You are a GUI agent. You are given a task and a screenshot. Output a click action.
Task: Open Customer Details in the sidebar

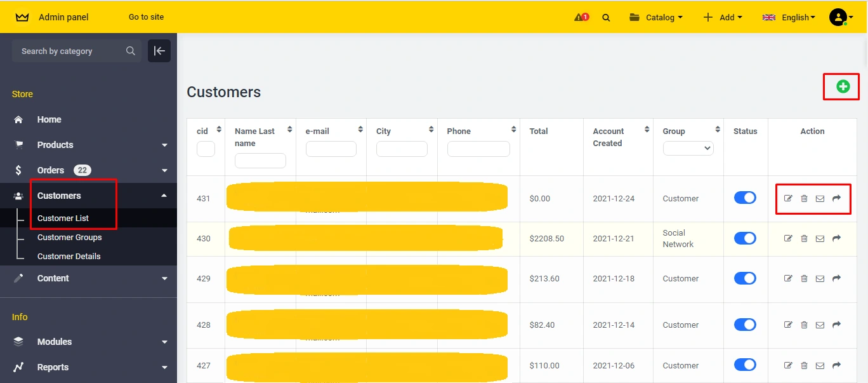(69, 256)
